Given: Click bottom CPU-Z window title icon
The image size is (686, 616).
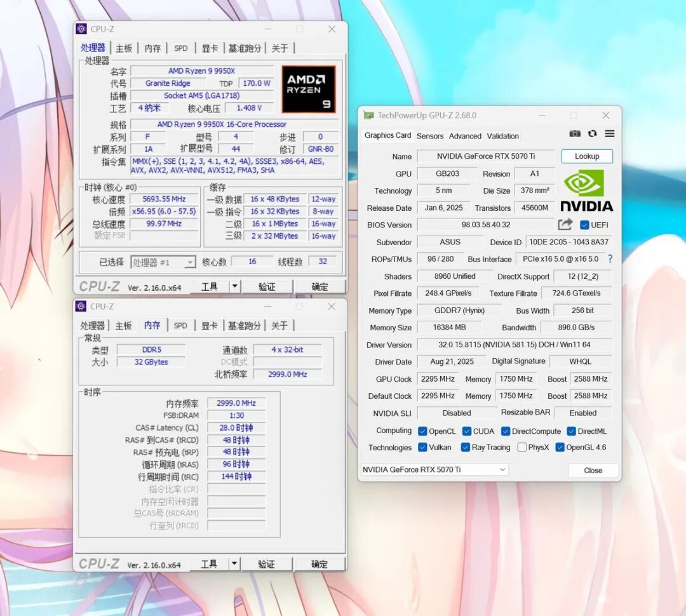Looking at the screenshot, I should (x=81, y=306).
